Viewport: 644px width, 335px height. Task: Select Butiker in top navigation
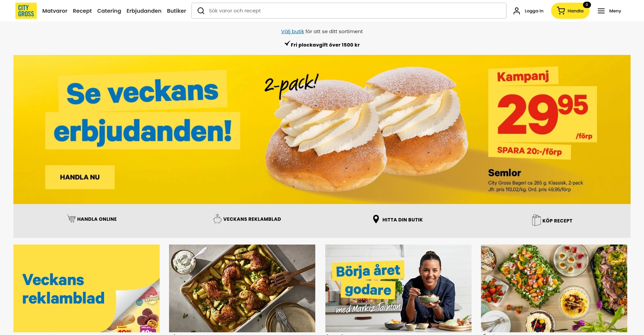tap(176, 11)
